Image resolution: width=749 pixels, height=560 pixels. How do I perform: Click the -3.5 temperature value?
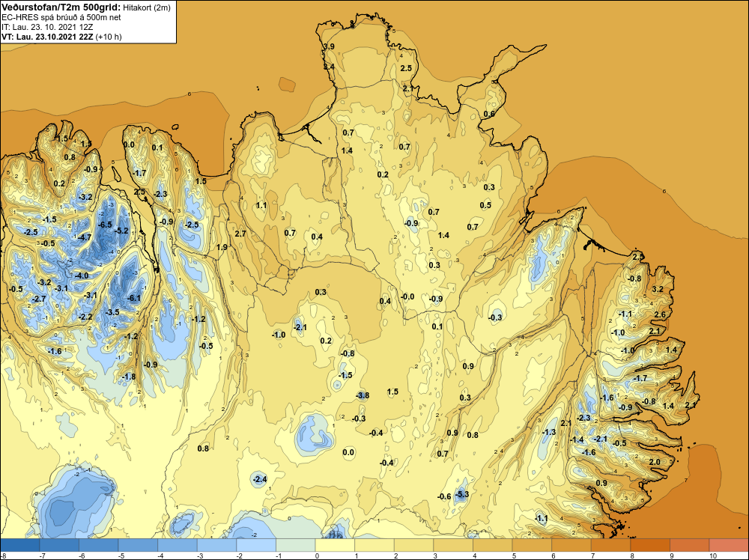pos(112,312)
